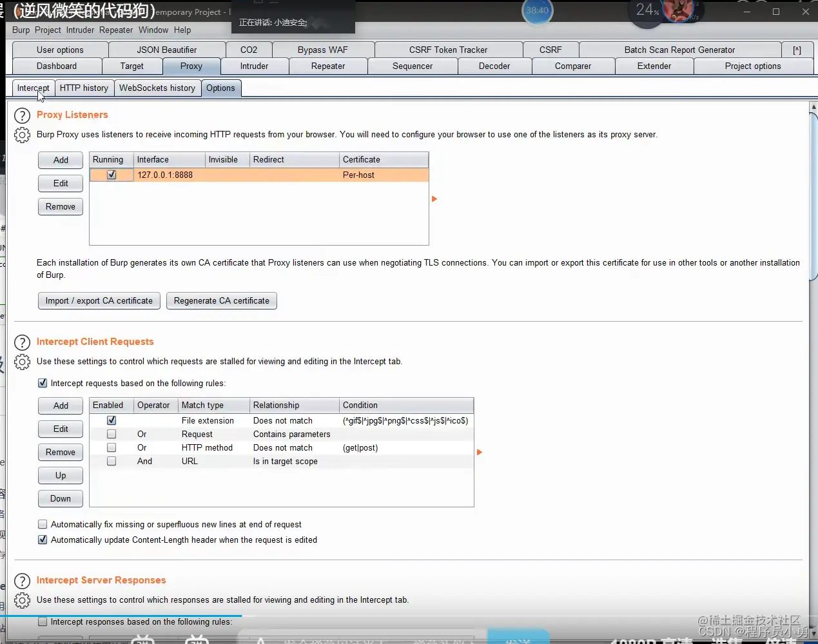Open the [^] extension tab
818x644 pixels.
(x=797, y=50)
